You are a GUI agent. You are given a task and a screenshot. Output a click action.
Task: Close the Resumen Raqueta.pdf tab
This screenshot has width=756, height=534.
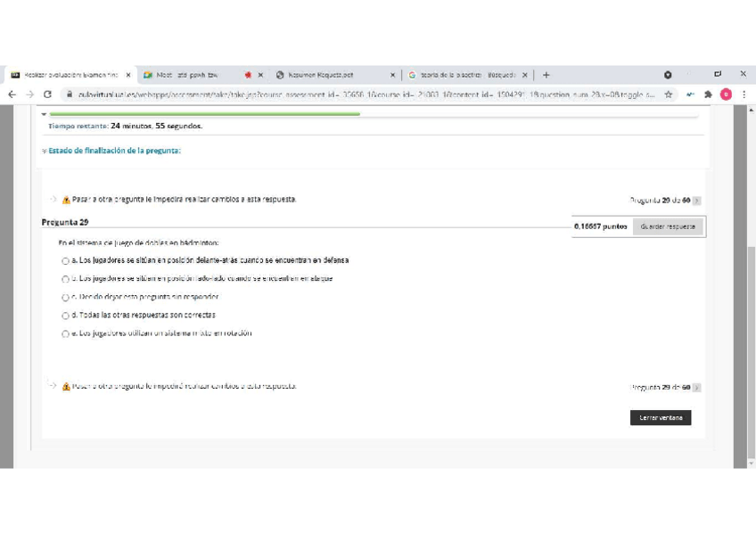point(392,75)
